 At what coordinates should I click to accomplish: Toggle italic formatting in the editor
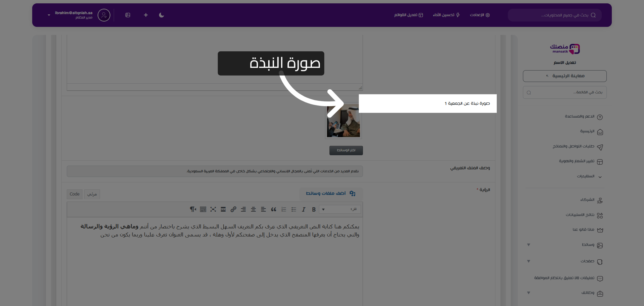[304, 209]
